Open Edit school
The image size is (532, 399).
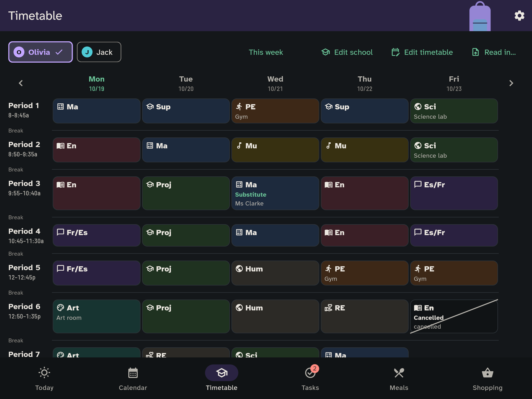coord(347,52)
